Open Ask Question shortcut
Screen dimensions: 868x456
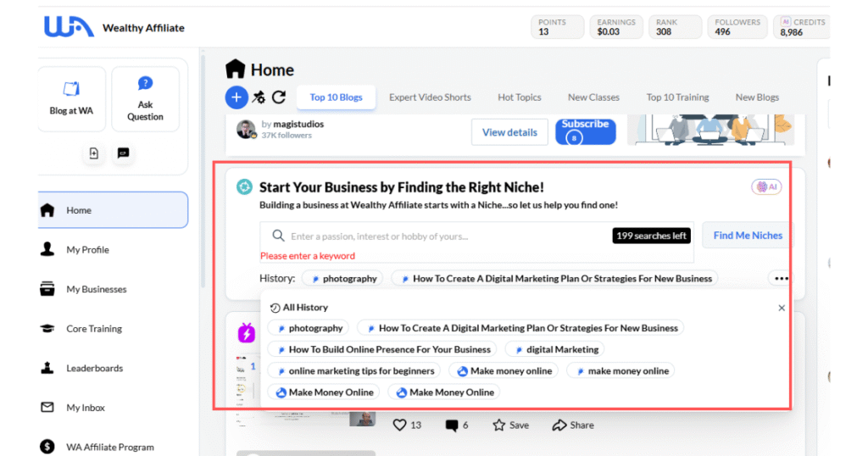click(145, 99)
